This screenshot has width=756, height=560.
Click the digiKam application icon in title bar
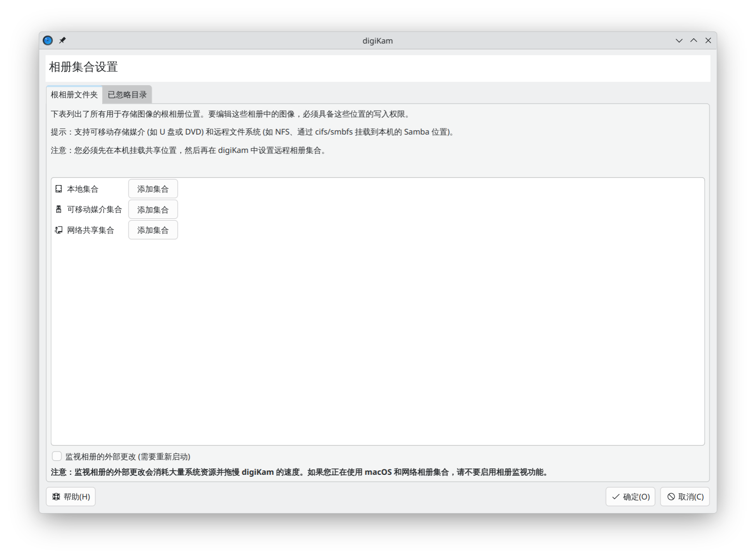tap(47, 41)
